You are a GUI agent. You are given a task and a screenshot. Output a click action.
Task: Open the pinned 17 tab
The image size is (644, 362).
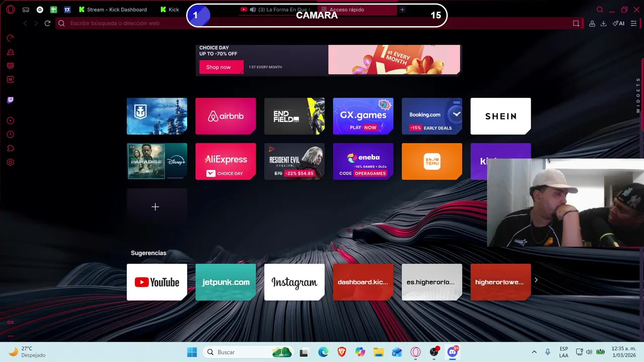tap(67, 10)
